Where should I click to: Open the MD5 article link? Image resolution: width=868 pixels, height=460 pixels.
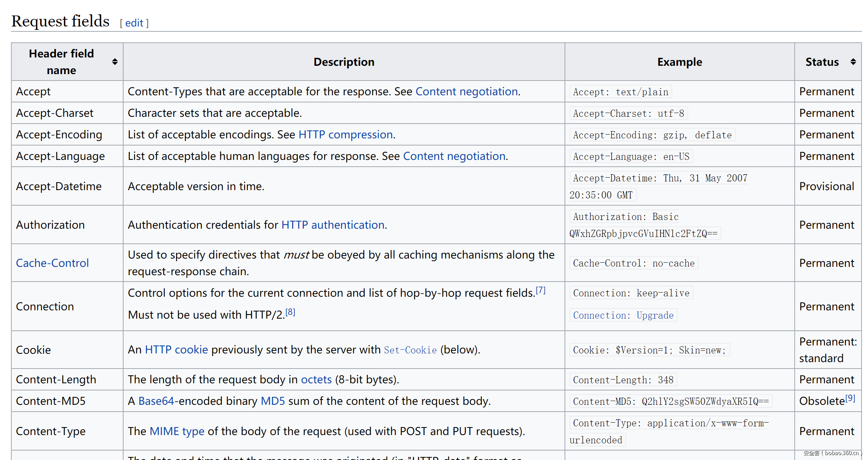pyautogui.click(x=272, y=401)
